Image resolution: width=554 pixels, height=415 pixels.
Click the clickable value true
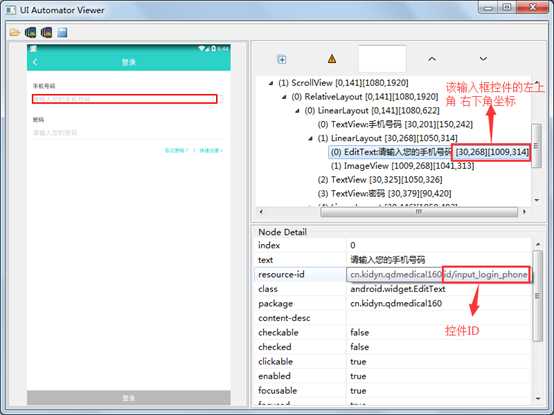(358, 362)
